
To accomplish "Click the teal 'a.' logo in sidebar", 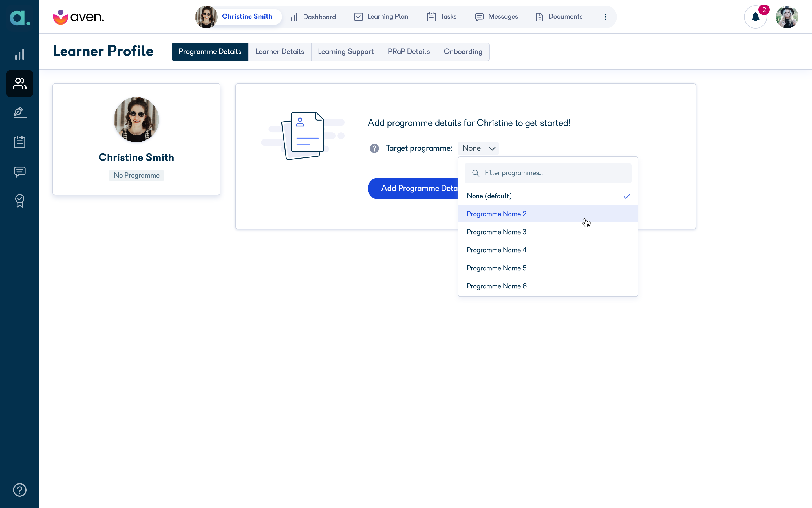I will pos(20,18).
